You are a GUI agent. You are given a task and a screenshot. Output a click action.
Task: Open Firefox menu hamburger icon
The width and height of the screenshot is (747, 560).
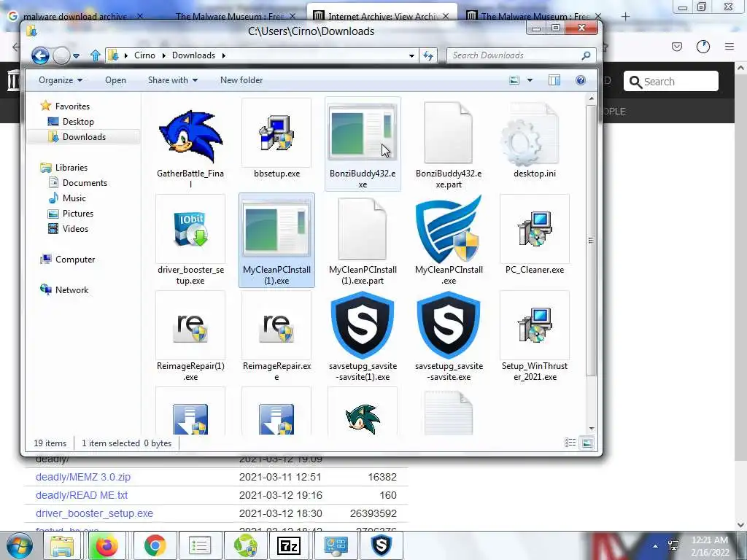(x=729, y=46)
